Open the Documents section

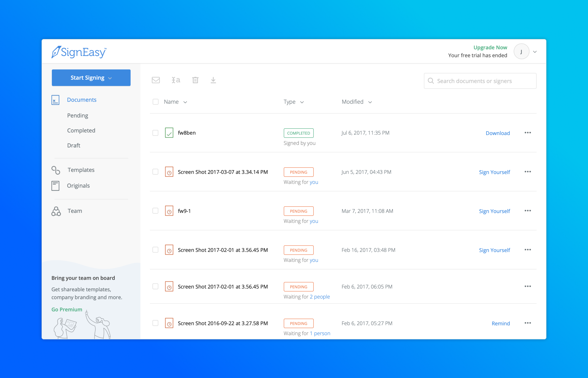click(x=82, y=100)
